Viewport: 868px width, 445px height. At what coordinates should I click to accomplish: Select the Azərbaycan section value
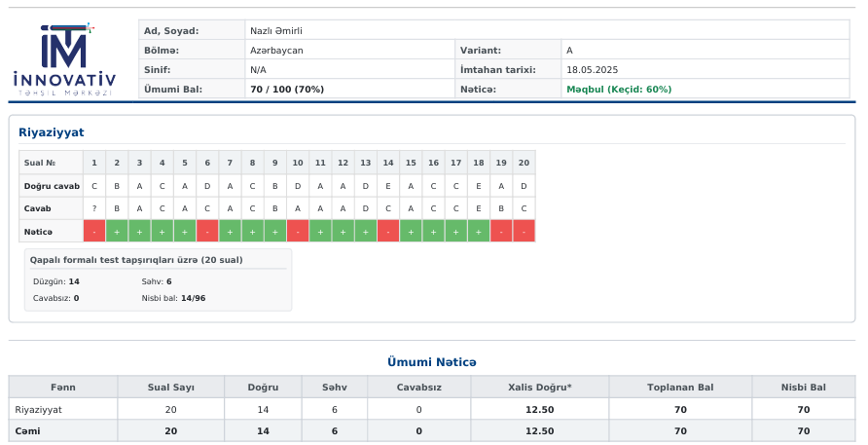coord(276,51)
